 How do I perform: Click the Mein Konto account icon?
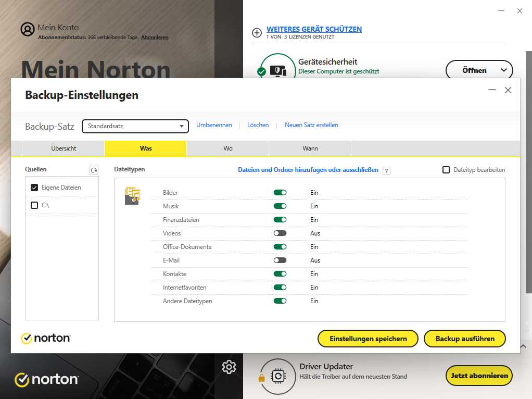tap(27, 29)
